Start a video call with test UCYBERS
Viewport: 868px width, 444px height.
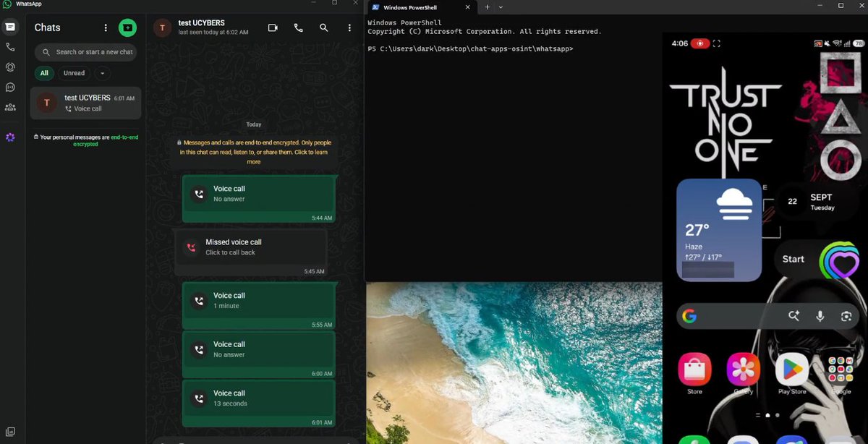pos(273,27)
